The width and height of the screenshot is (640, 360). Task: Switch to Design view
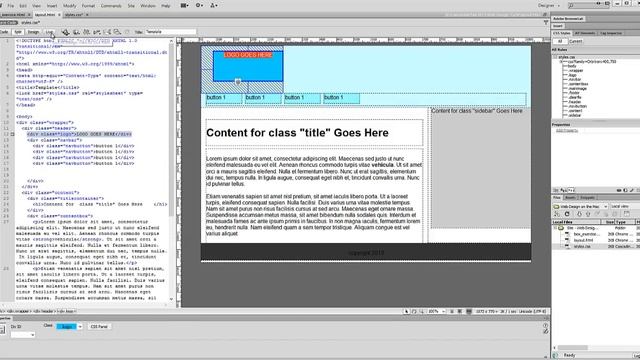click(33, 32)
